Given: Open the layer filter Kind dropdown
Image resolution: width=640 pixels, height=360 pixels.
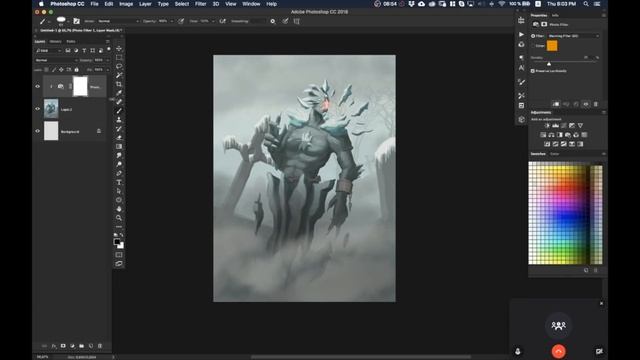Looking at the screenshot, I should [48, 50].
